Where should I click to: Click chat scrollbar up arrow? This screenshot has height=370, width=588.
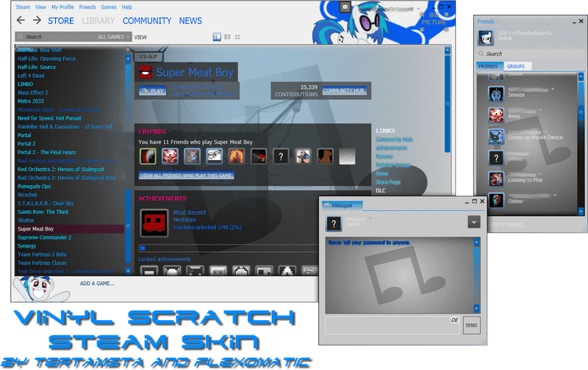coord(476,242)
